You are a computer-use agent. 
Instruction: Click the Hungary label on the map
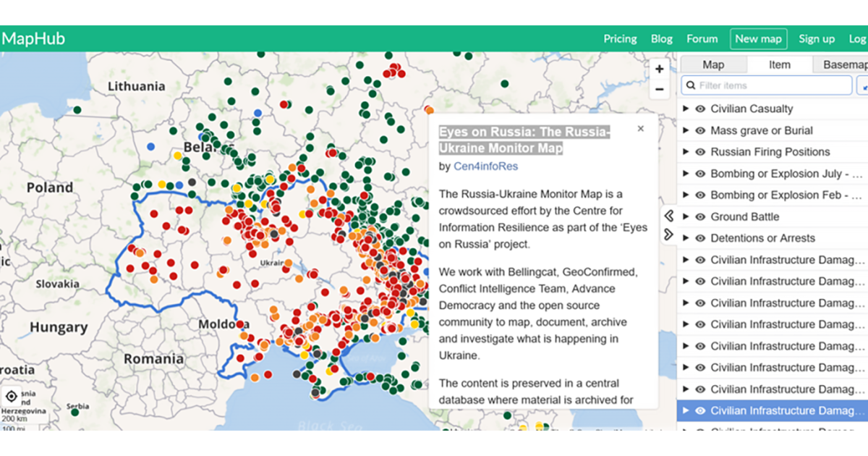coord(59,327)
